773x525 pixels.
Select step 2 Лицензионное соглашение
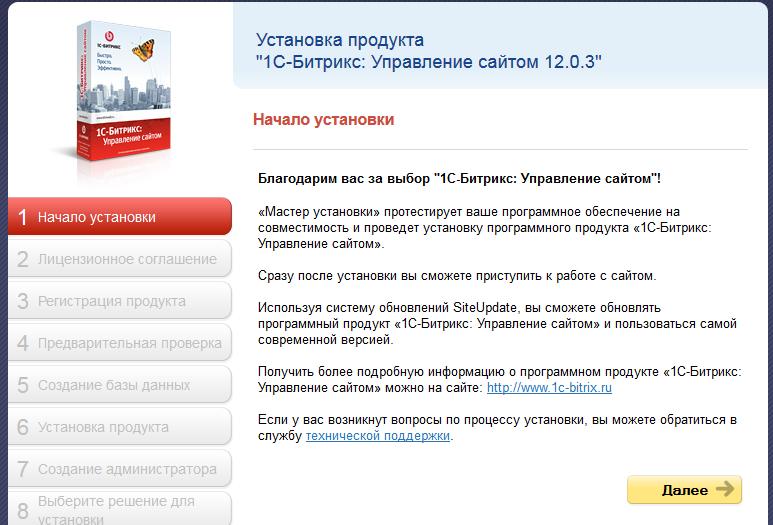tap(120, 259)
